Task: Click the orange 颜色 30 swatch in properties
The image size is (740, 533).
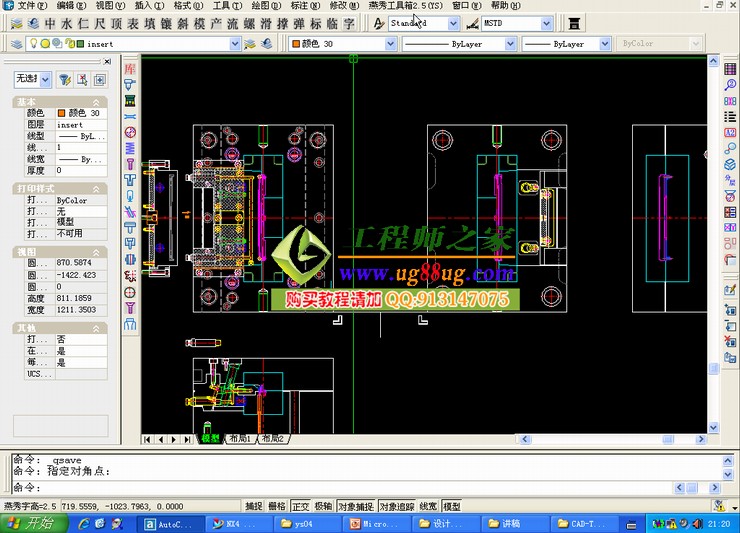Action: coord(63,113)
